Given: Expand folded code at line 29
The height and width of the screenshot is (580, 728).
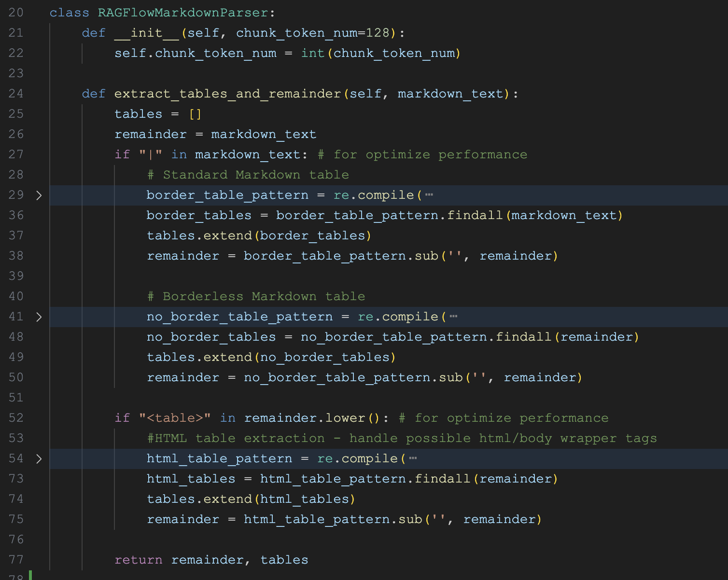Looking at the screenshot, I should [39, 195].
